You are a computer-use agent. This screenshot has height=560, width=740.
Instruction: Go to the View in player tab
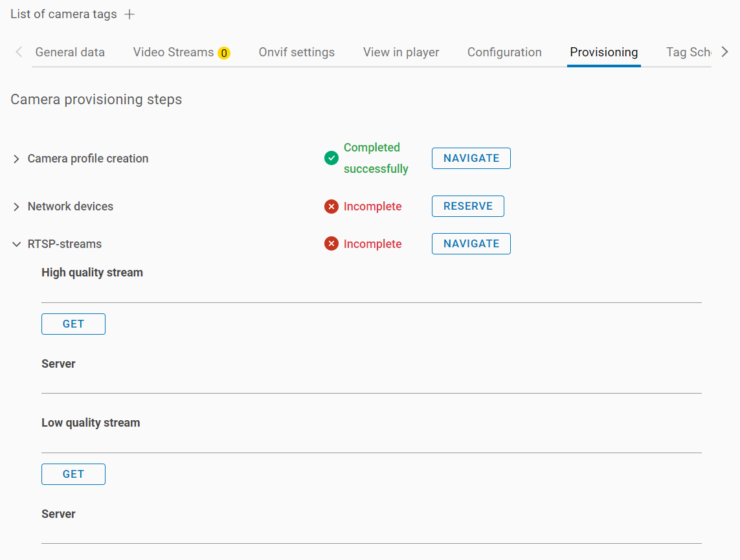pos(401,52)
